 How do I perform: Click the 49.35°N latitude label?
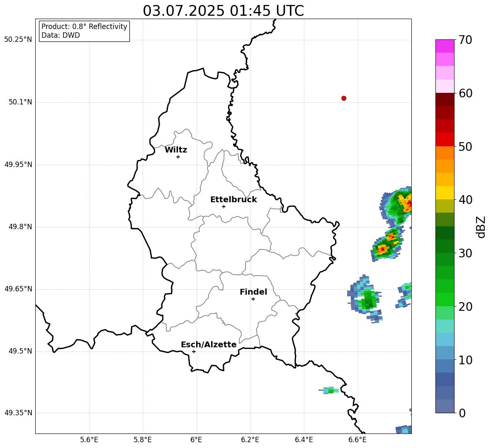18,413
